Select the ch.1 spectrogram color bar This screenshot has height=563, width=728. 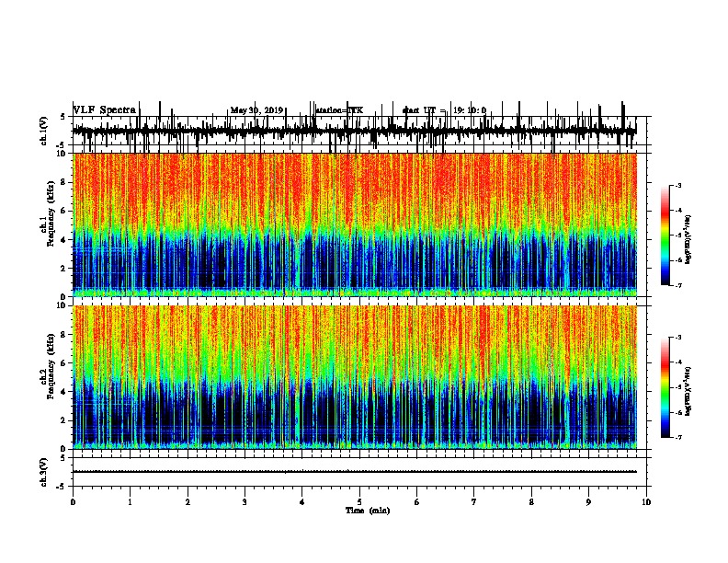(x=665, y=236)
